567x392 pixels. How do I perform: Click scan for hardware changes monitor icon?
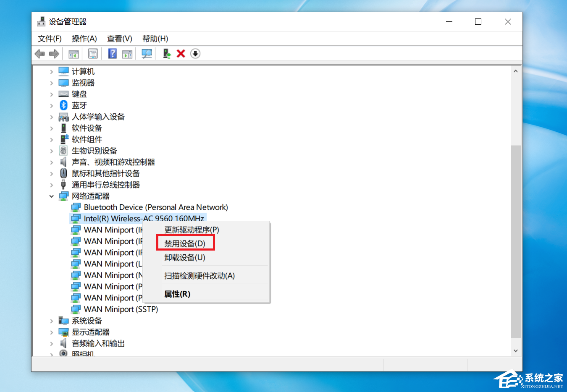pyautogui.click(x=147, y=54)
